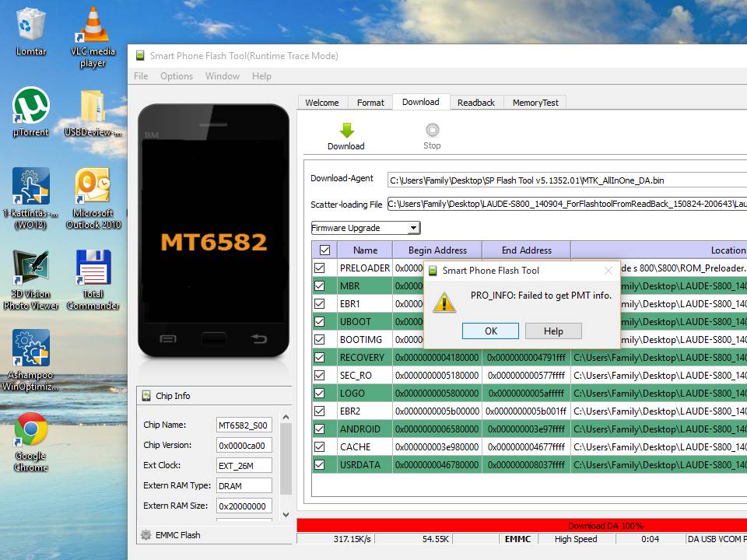The height and width of the screenshot is (560, 747).
Task: Sort table by Name column header
Action: (365, 250)
